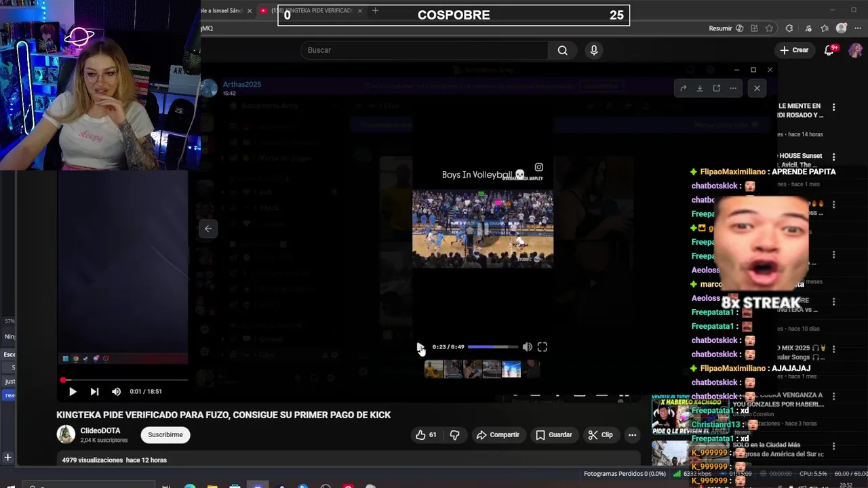Switch to the KINGTEKA PIDE VERIFICADO tab
The height and width of the screenshot is (488, 868).
[x=312, y=10]
